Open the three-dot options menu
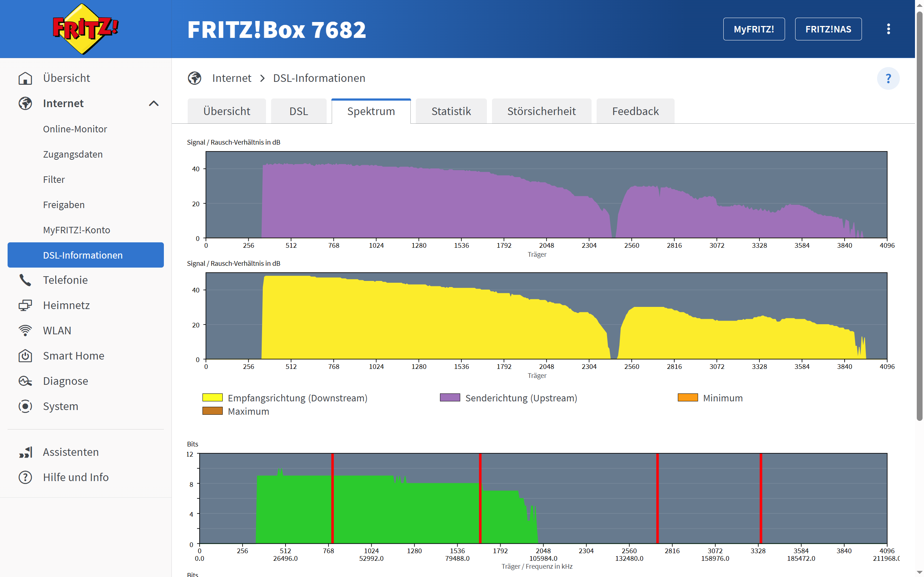 (x=888, y=29)
